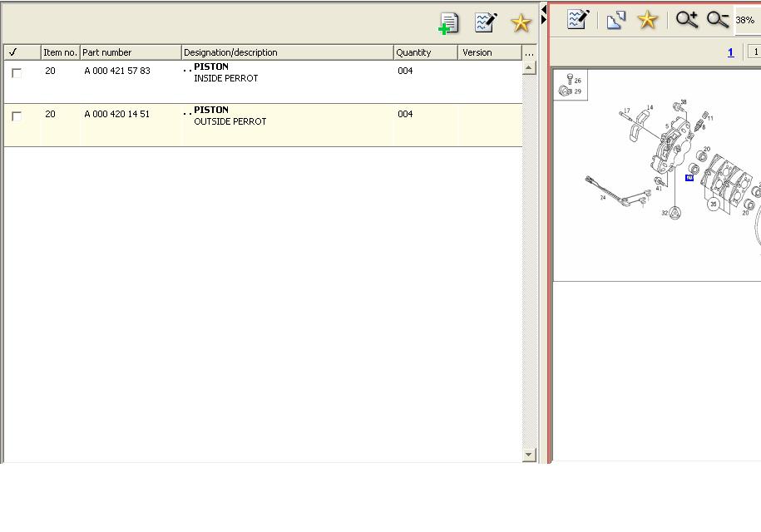Check the box for PISTON INSIDE PERROT
Viewport: 761px width, 532px height.
click(17, 73)
